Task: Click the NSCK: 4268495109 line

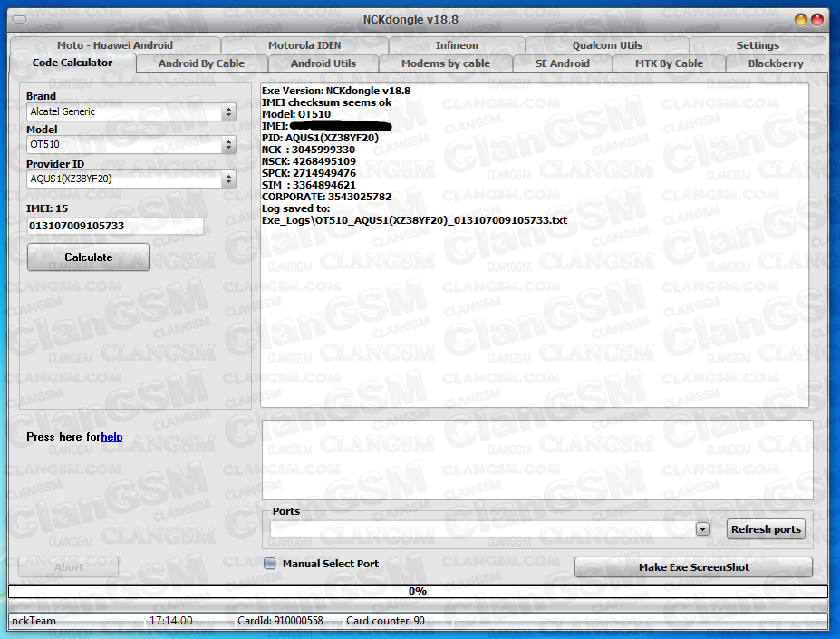Action: tap(309, 161)
